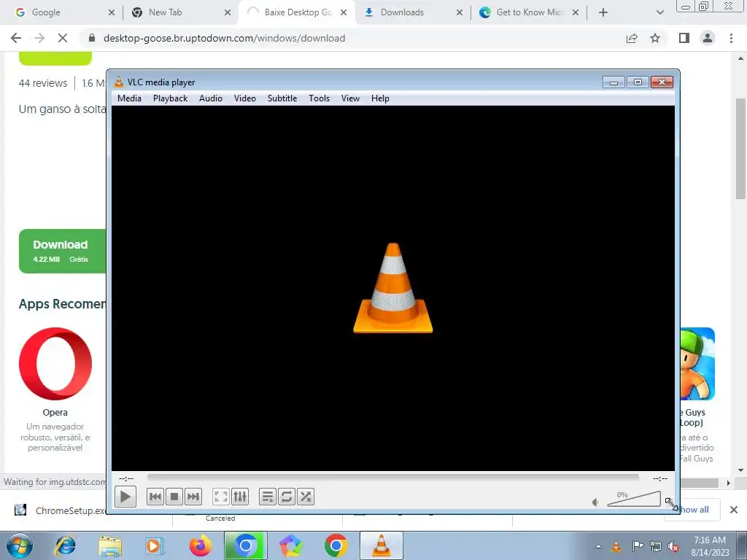The height and width of the screenshot is (560, 747).
Task: Toggle VLC loop mode
Action: point(286,497)
